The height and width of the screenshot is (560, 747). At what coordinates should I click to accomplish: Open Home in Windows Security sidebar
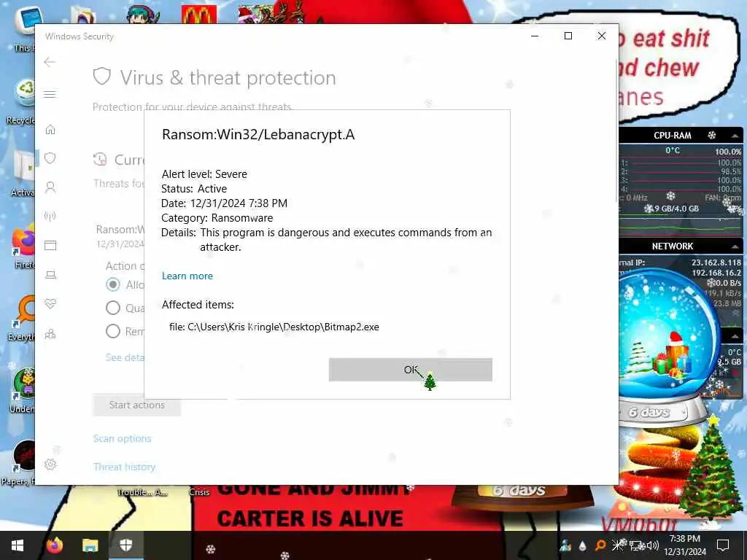(50, 130)
